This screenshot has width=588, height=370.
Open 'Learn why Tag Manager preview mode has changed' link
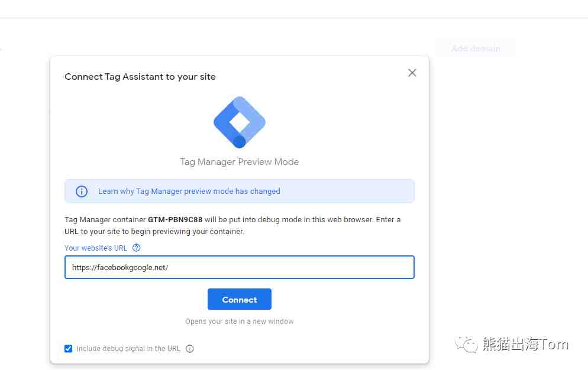pyautogui.click(x=189, y=191)
